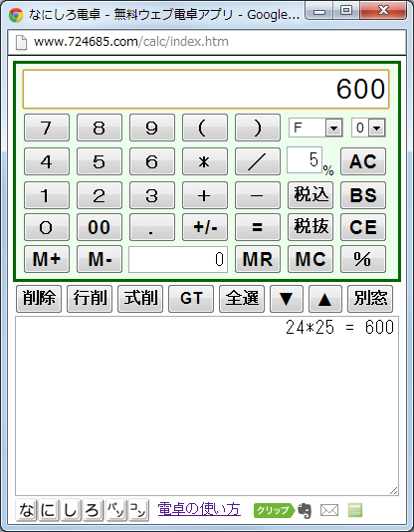This screenshot has width=414, height=532.
Task: Click the tax rate percent field
Action: pos(305,159)
